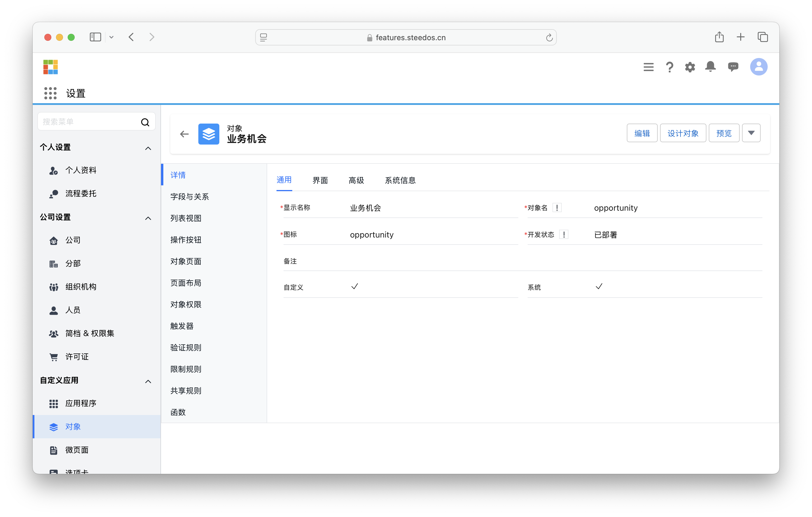This screenshot has height=517, width=812.
Task: Click info icon next to 对象名
Action: pyautogui.click(x=557, y=207)
